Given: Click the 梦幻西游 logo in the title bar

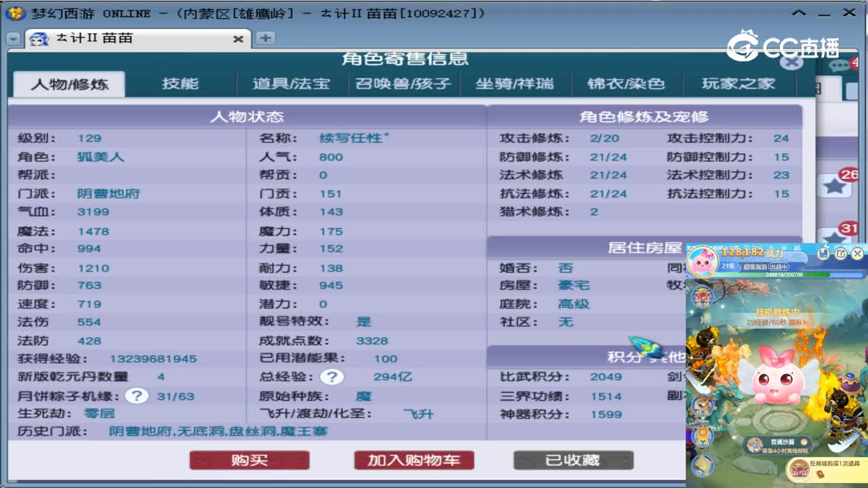Looking at the screenshot, I should click(x=15, y=13).
